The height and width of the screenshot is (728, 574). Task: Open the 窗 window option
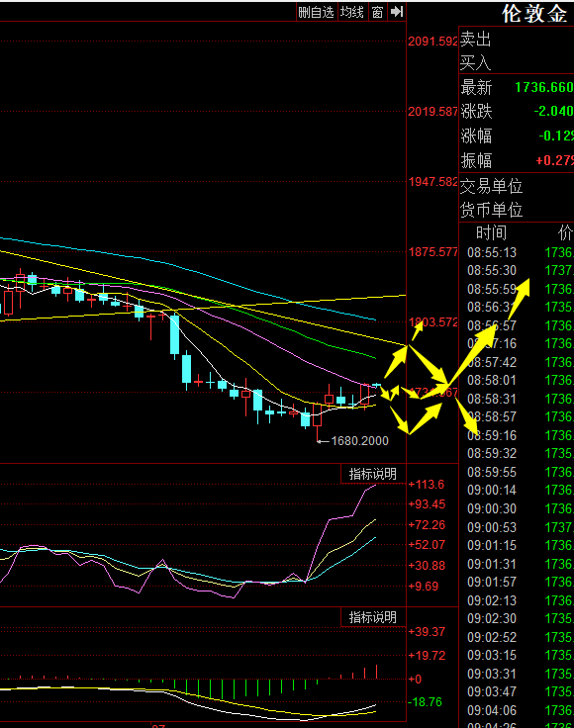378,12
